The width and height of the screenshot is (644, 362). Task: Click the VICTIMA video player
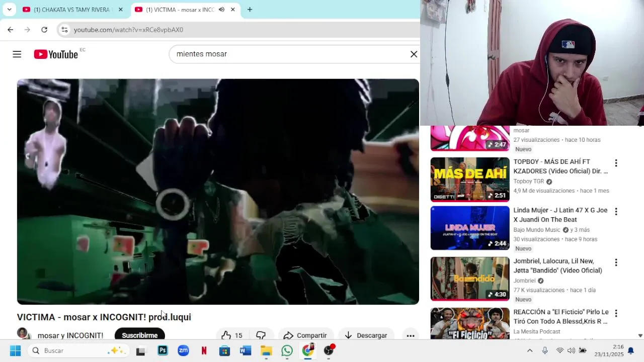click(218, 192)
